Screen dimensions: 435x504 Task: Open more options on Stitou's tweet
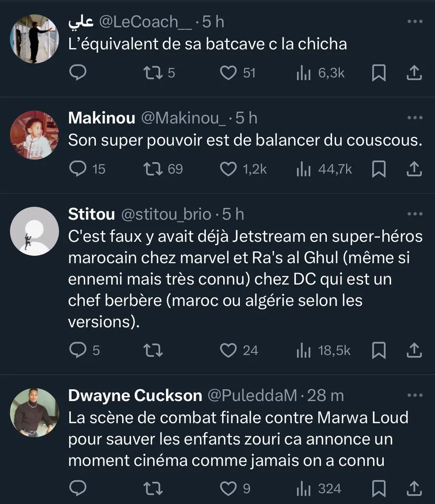click(x=415, y=214)
